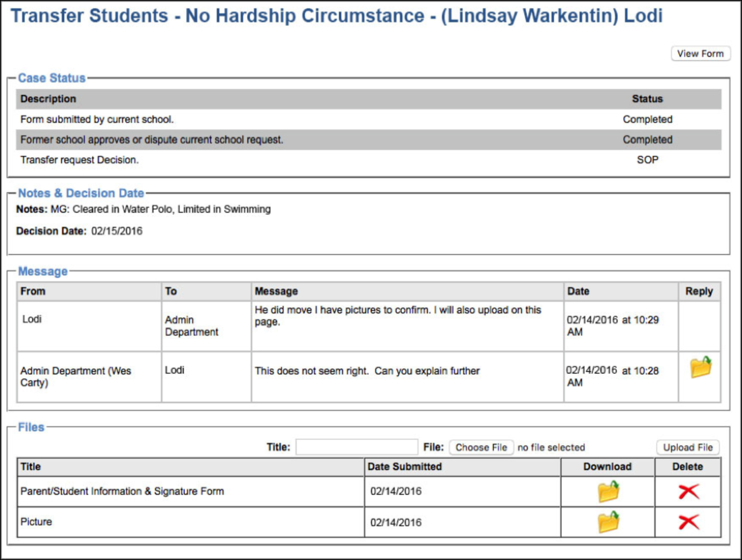This screenshot has height=560, width=742.
Task: Click the Notes & Decision Date heading
Action: tap(81, 193)
